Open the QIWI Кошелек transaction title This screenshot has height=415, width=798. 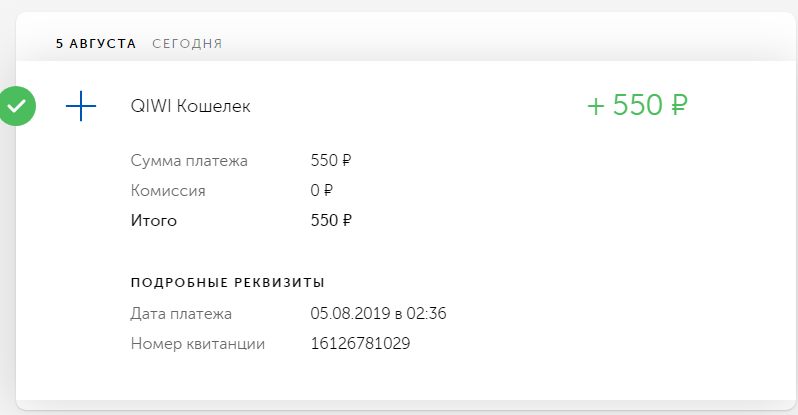tap(190, 107)
